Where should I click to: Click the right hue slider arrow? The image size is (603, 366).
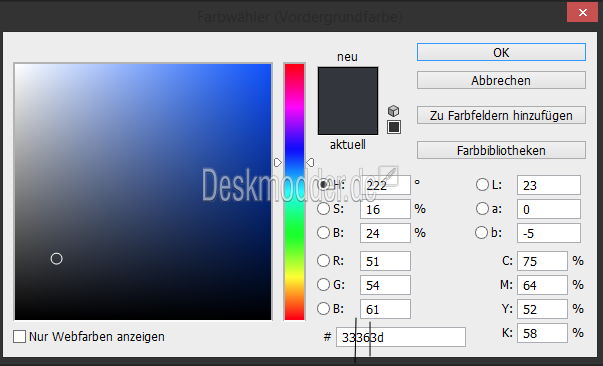[x=310, y=163]
